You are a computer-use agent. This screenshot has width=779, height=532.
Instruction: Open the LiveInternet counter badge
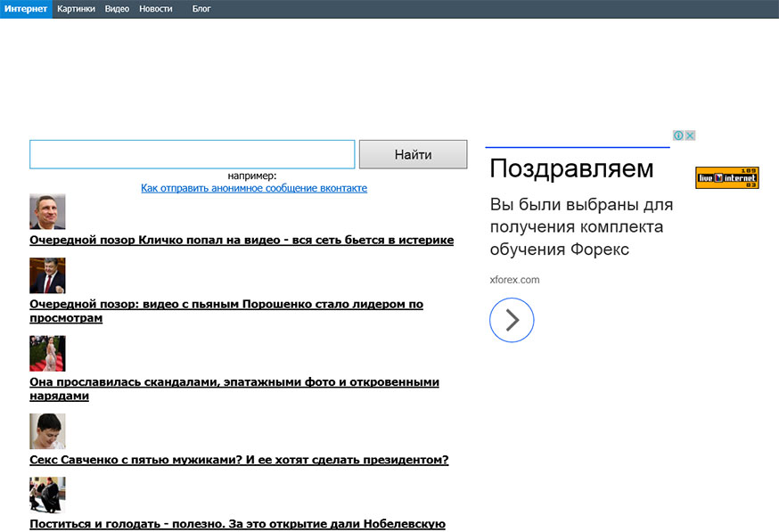click(x=726, y=178)
